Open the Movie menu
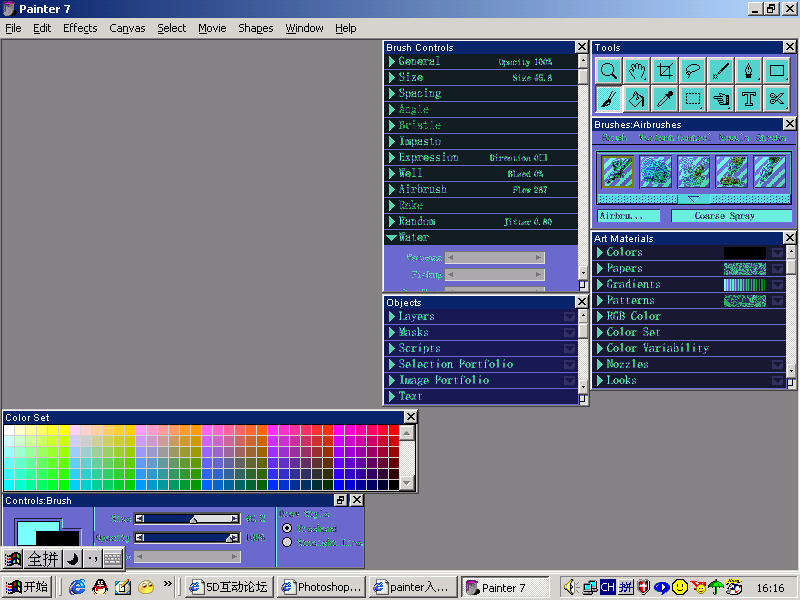Image resolution: width=800 pixels, height=600 pixels. pyautogui.click(x=212, y=28)
